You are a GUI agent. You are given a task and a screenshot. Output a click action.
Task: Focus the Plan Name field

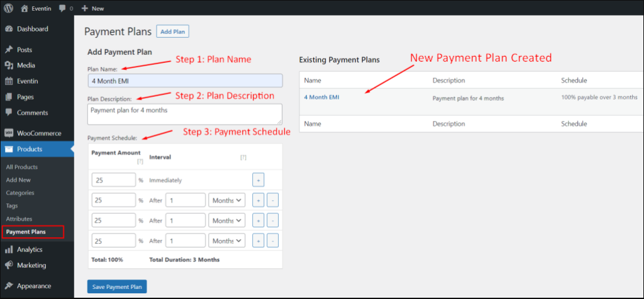pyautogui.click(x=186, y=81)
